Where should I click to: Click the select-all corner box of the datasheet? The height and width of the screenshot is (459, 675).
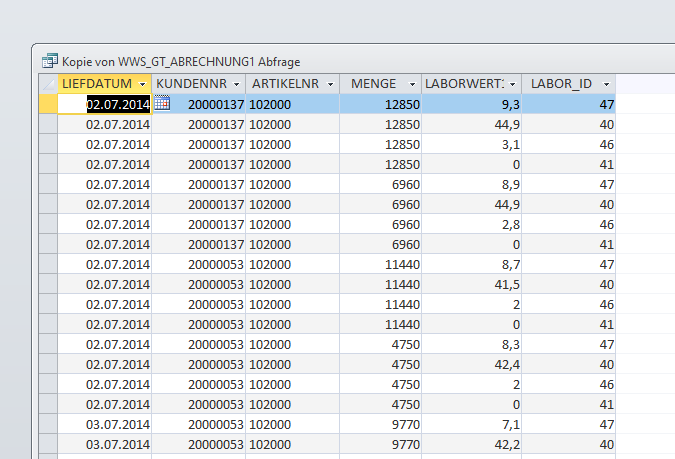[x=48, y=84]
